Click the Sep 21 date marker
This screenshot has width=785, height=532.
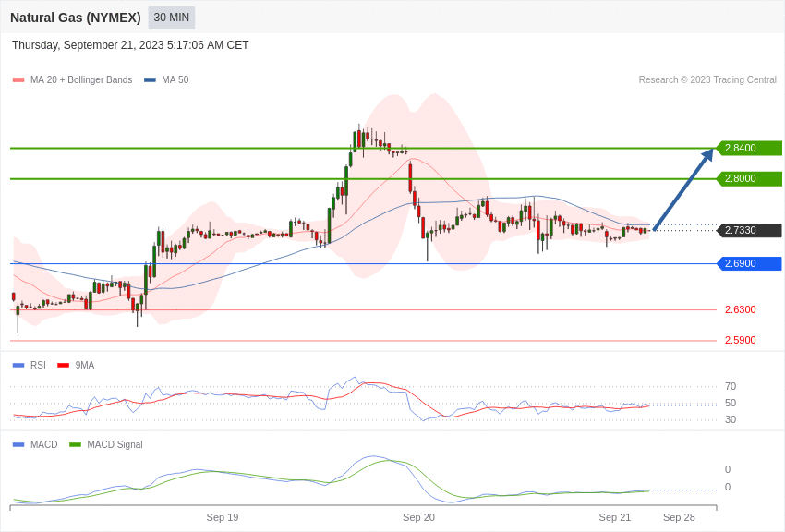pos(615,517)
